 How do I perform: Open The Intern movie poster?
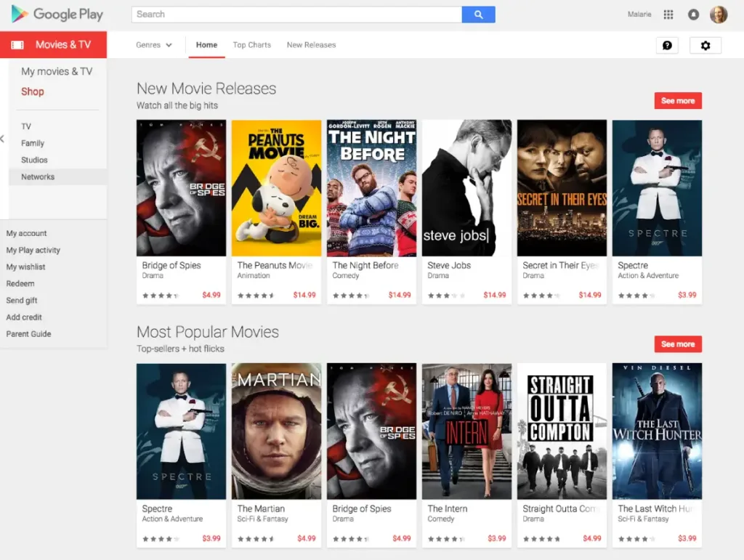tap(467, 431)
